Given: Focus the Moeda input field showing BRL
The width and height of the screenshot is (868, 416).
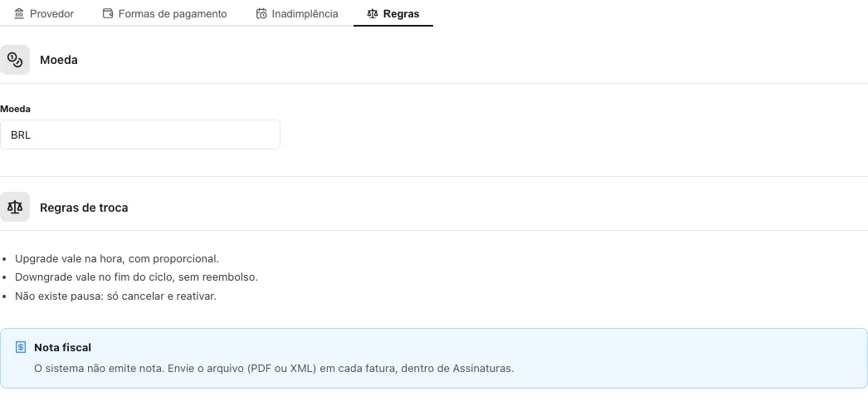Looking at the screenshot, I should tap(140, 135).
